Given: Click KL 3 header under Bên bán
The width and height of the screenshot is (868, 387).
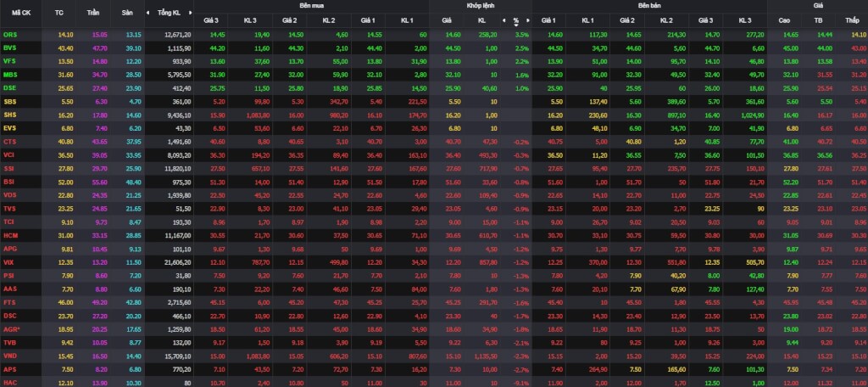Looking at the screenshot, I should (x=745, y=20).
